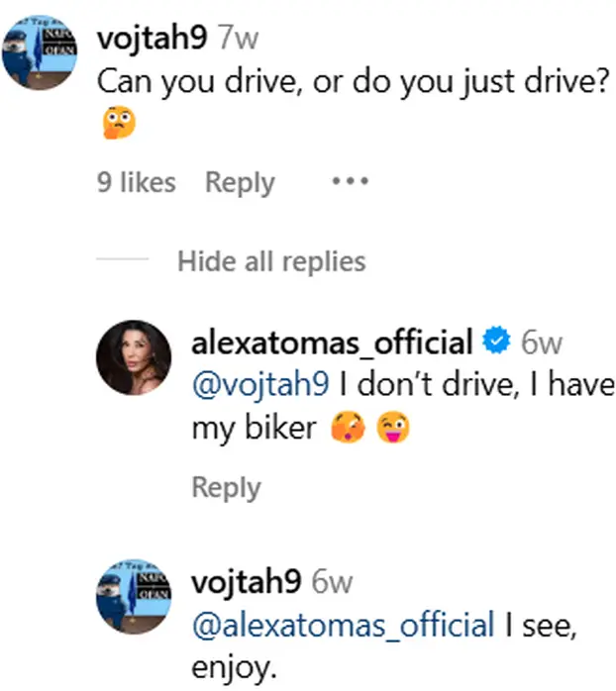Image resolution: width=616 pixels, height=691 pixels.
Task: Click the winking tongue-out emoji in the reply
Action: 395,428
